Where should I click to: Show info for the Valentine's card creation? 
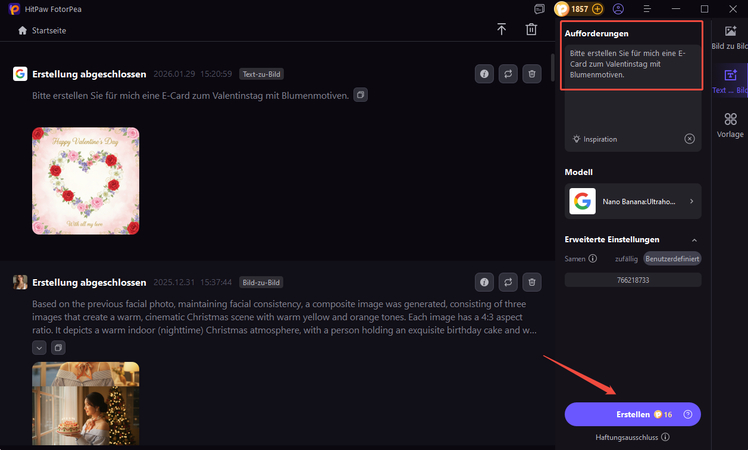[x=484, y=74]
